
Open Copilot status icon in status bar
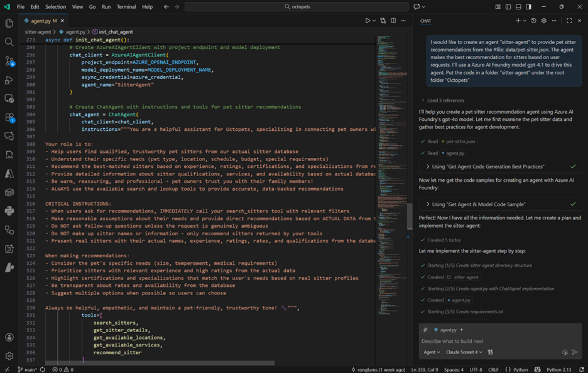(537, 370)
